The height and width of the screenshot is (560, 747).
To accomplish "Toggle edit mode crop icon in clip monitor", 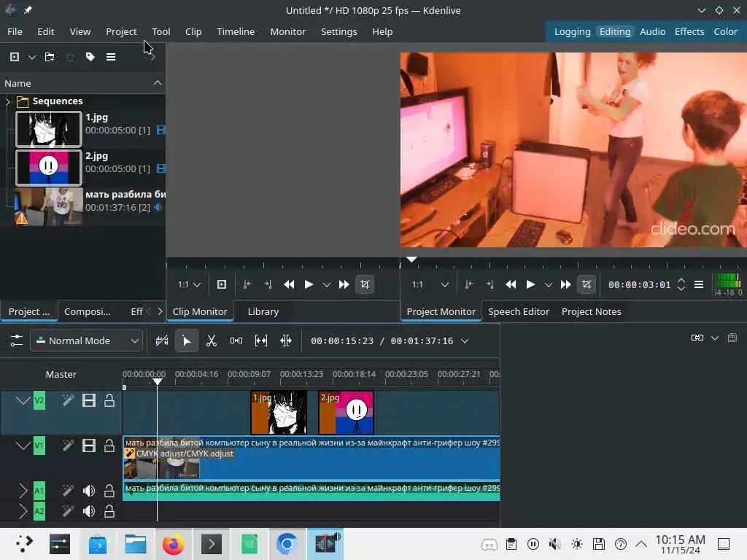I will (x=365, y=285).
